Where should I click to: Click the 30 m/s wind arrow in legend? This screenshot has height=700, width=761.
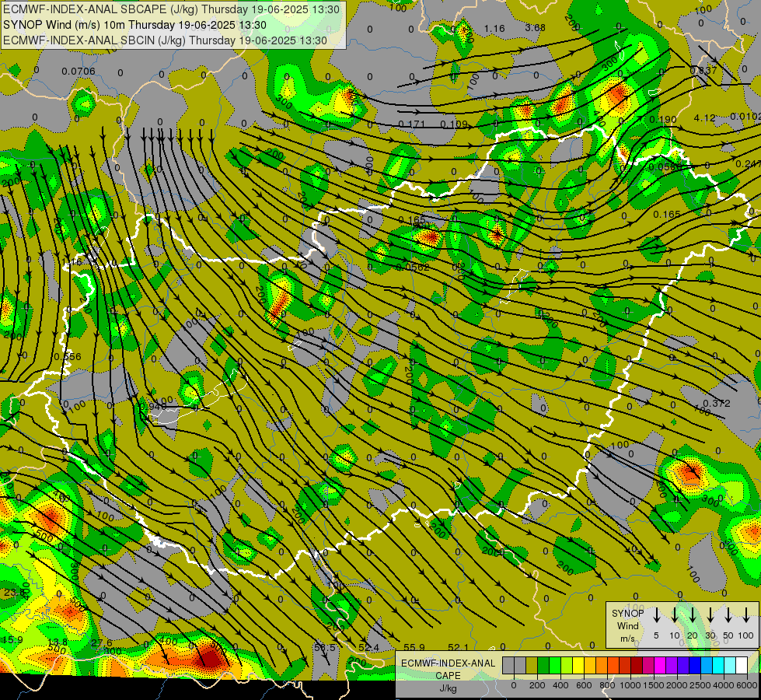coord(710,615)
